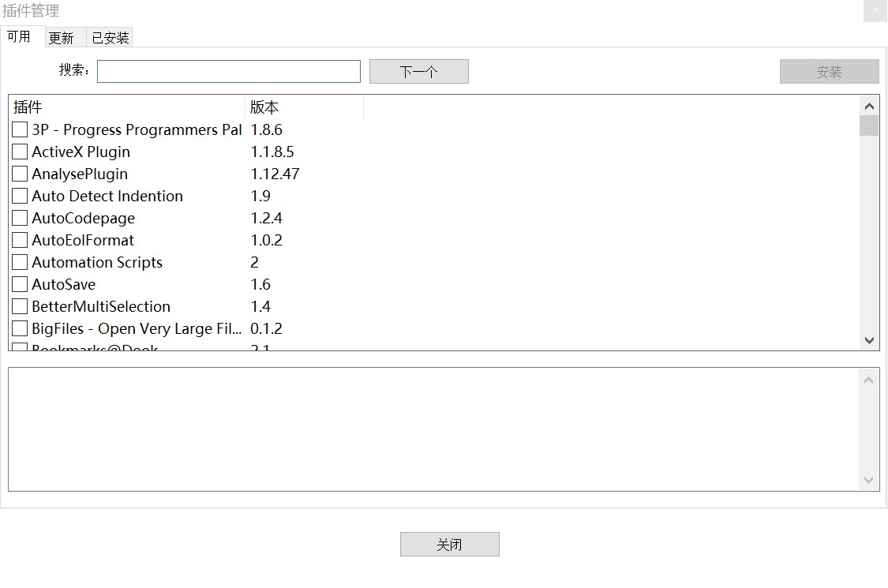Close the 插件管理 window with X
This screenshot has width=888, height=588.
click(x=875, y=11)
